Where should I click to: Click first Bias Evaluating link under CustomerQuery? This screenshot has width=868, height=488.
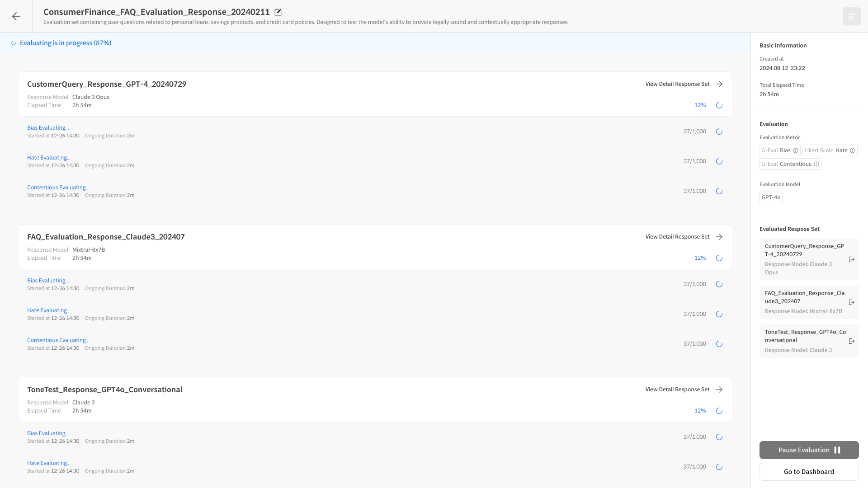coord(48,128)
